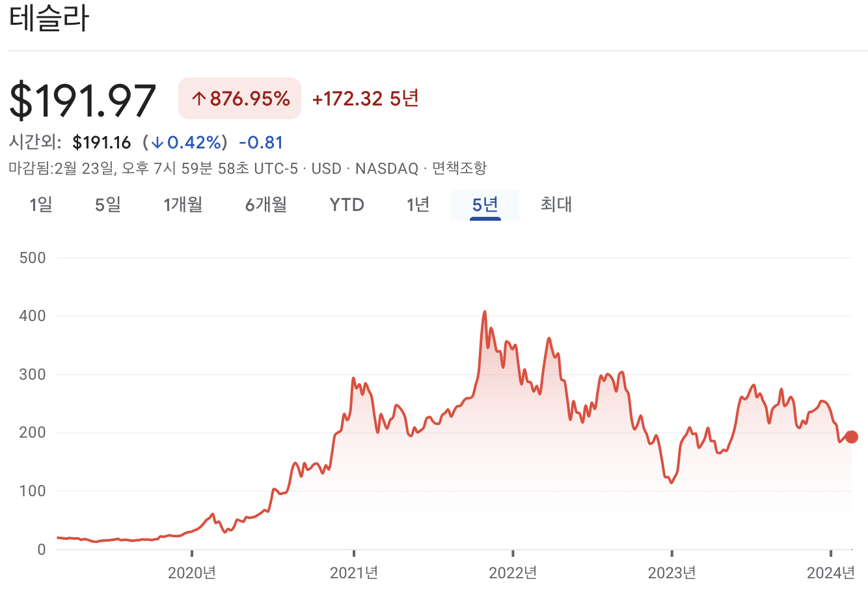Click the currently active 5년 tab
Viewport: 868px width, 590px height.
(x=485, y=204)
